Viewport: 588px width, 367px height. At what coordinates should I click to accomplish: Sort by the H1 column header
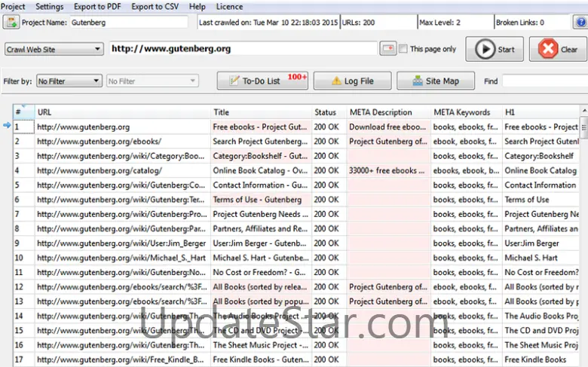pyautogui.click(x=541, y=112)
